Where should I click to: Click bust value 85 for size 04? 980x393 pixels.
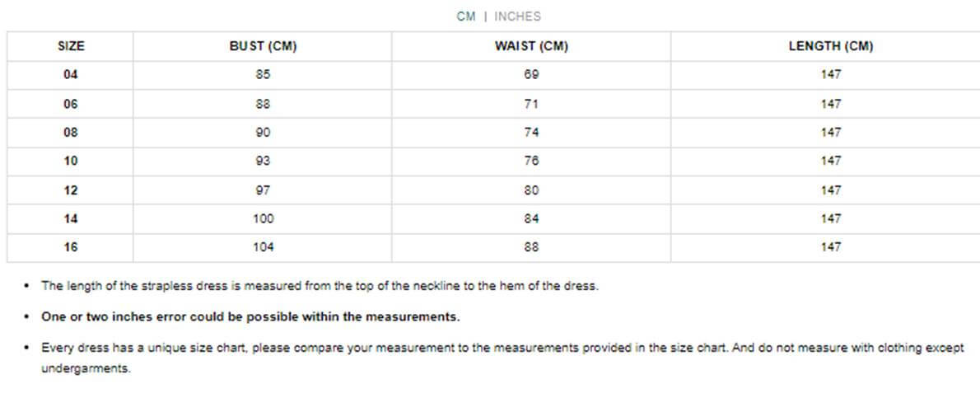pyautogui.click(x=263, y=75)
